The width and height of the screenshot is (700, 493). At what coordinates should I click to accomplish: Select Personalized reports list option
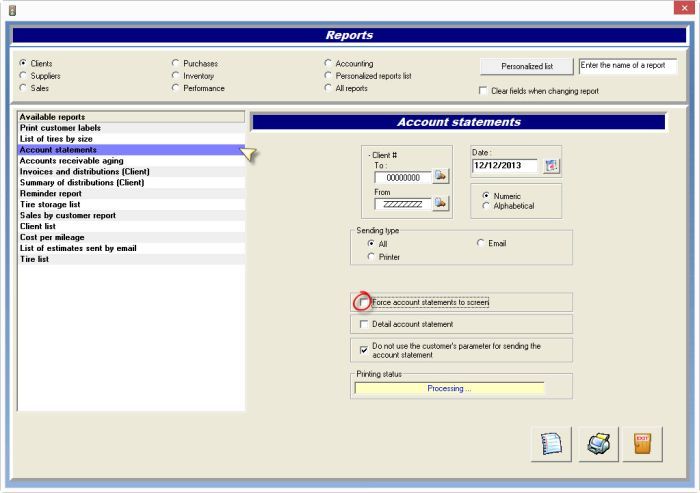click(x=328, y=75)
